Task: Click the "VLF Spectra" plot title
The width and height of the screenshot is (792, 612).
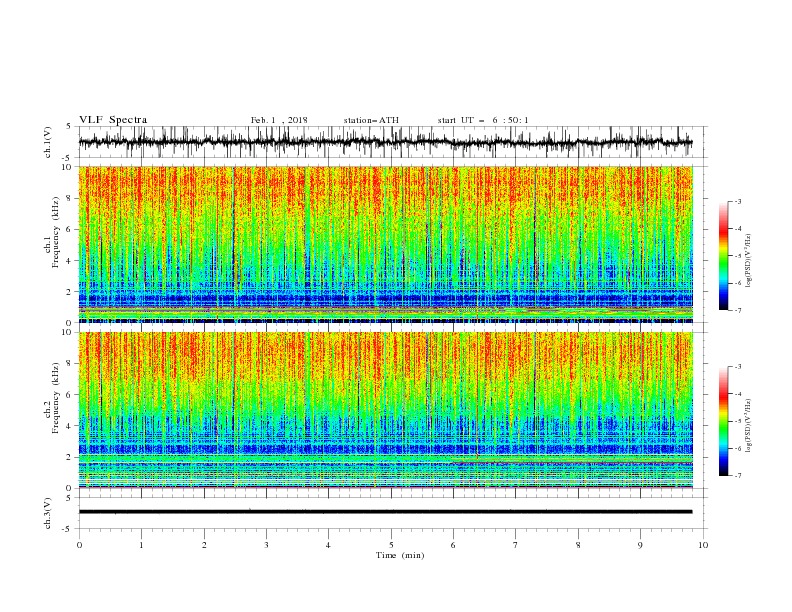Action: (113, 120)
